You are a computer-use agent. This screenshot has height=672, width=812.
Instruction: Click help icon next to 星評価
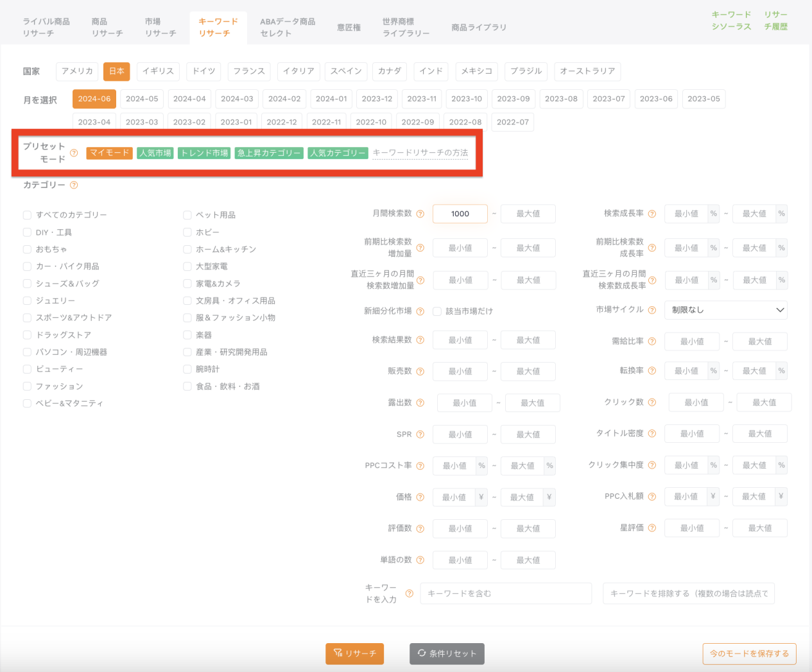click(652, 528)
